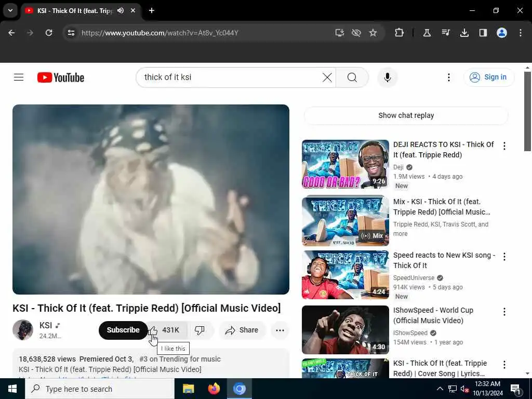532x399 pixels.
Task: Open the YouTube hamburger guide menu
Action: pyautogui.click(x=19, y=77)
